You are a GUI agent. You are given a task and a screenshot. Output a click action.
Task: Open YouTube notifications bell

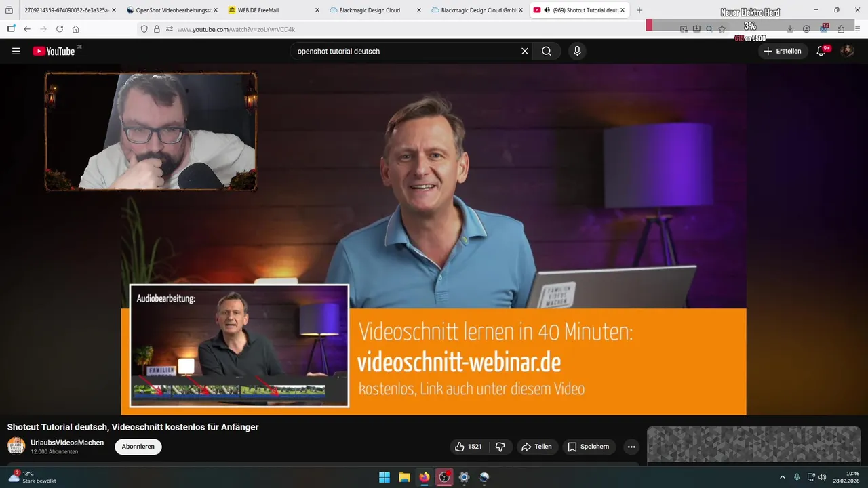pyautogui.click(x=821, y=51)
